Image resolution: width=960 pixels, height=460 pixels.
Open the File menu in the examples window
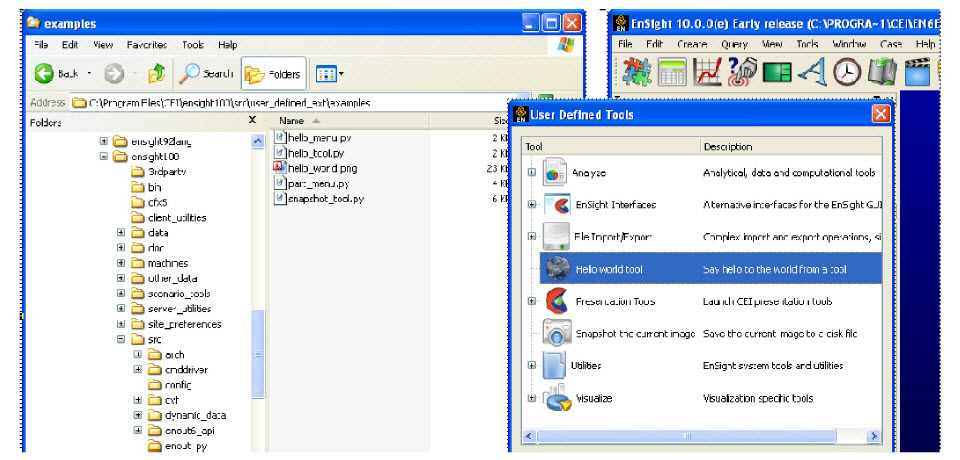41,45
